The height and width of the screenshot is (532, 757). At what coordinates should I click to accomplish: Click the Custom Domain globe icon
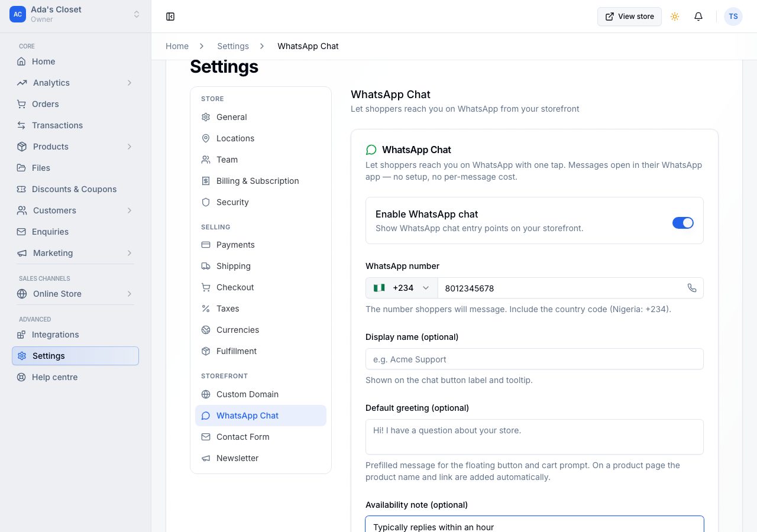pos(206,394)
